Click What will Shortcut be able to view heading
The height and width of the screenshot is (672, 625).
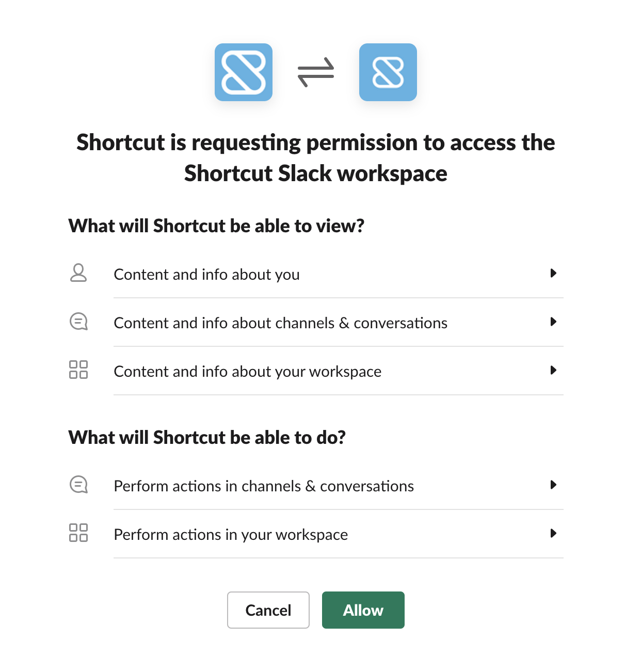tap(217, 226)
